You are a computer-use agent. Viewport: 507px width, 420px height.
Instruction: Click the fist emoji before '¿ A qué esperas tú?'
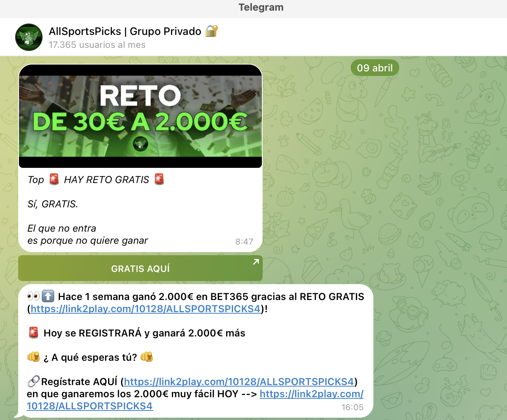coord(33,357)
